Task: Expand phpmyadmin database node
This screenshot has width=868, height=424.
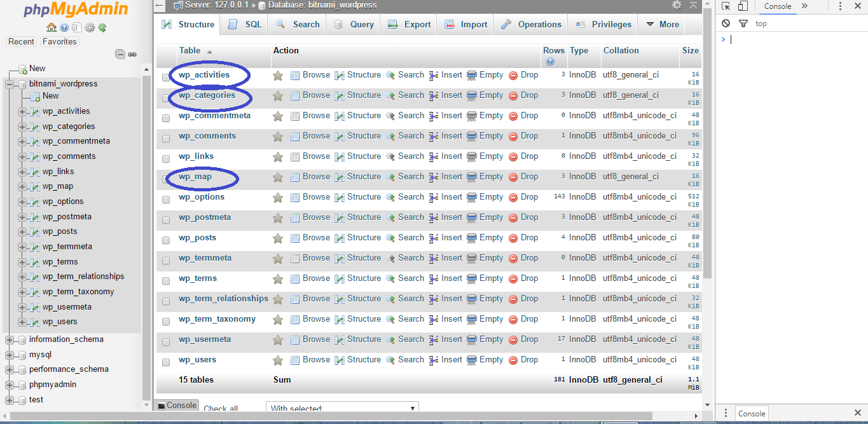Action: click(x=10, y=385)
